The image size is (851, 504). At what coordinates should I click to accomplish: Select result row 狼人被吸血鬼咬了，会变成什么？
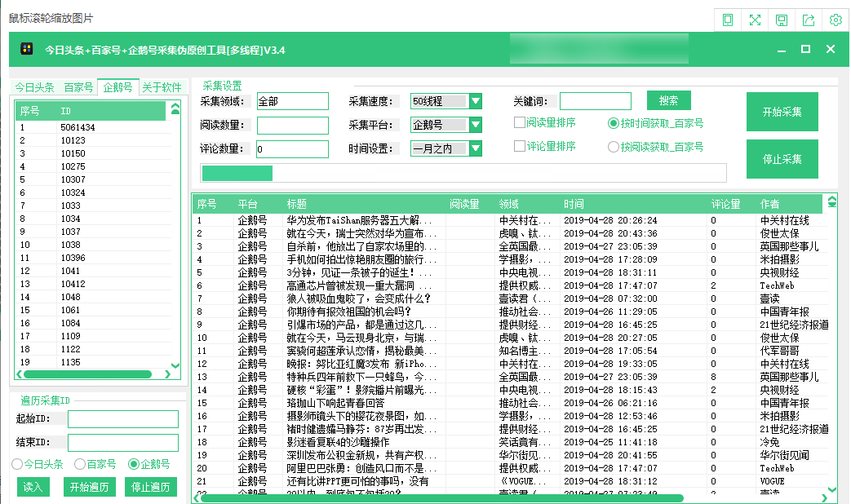coord(510,298)
